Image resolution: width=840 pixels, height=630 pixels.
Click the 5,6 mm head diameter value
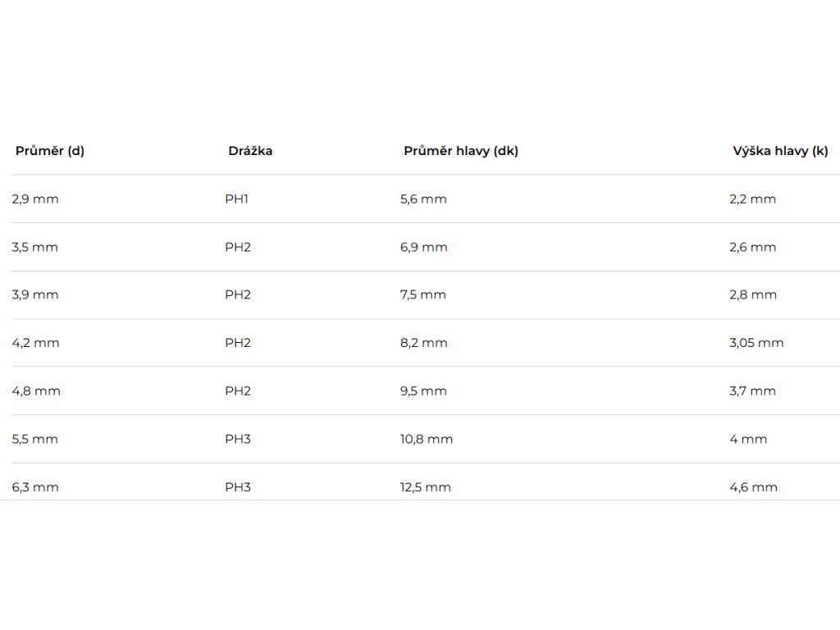pos(423,199)
